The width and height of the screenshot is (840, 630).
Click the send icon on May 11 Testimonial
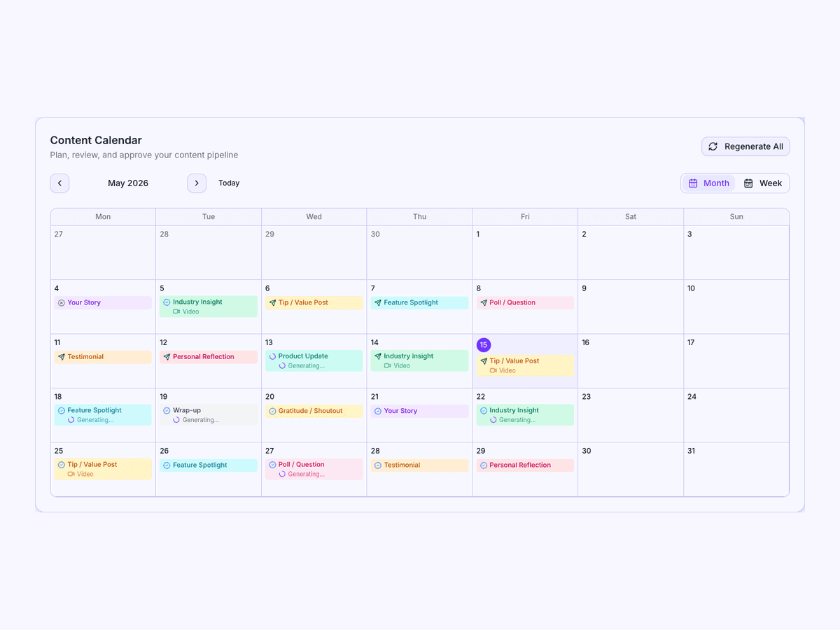[x=62, y=357]
